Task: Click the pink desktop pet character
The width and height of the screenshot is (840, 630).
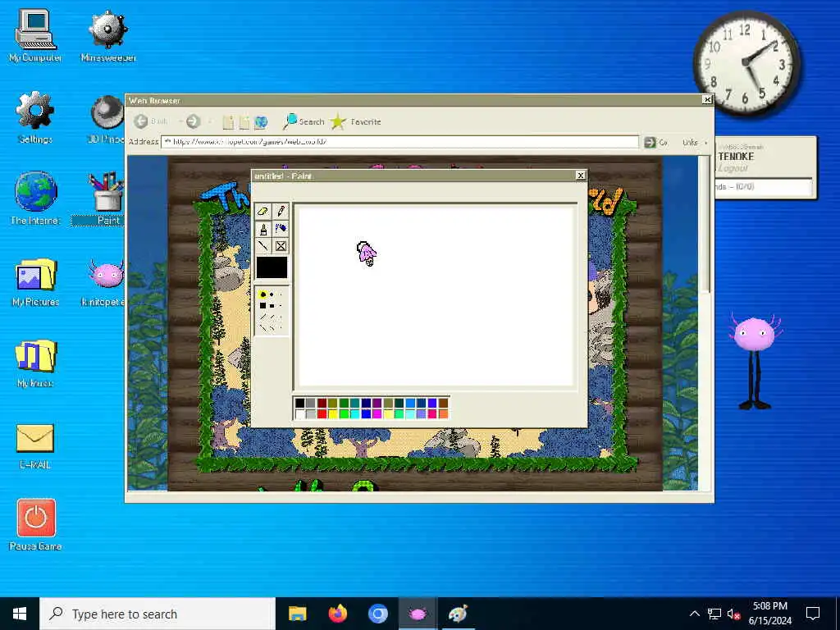Action: [755, 362]
